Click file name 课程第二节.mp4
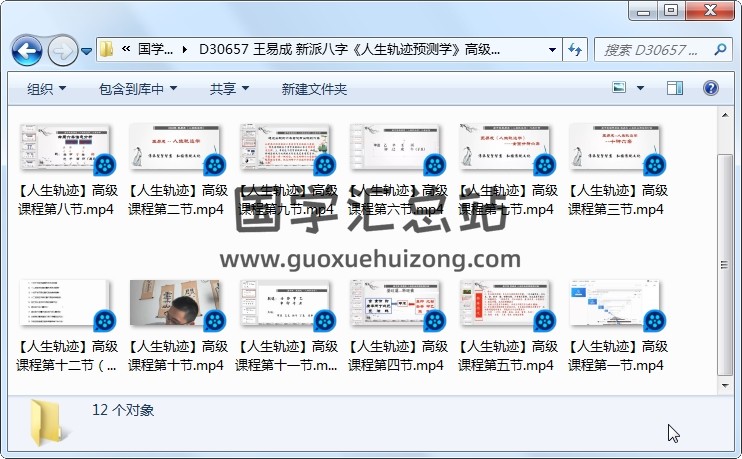This screenshot has height=459, width=742. [x=176, y=209]
